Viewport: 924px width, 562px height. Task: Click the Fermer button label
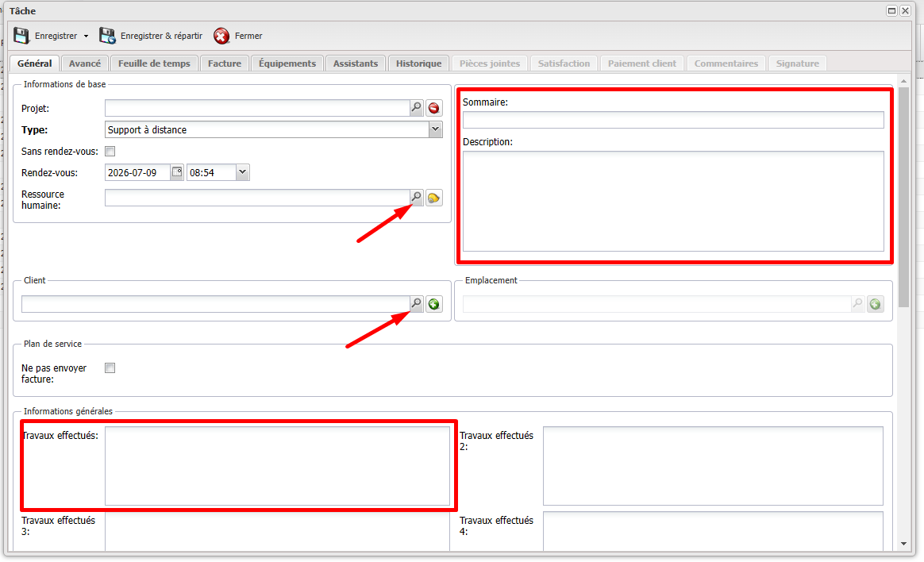click(248, 36)
